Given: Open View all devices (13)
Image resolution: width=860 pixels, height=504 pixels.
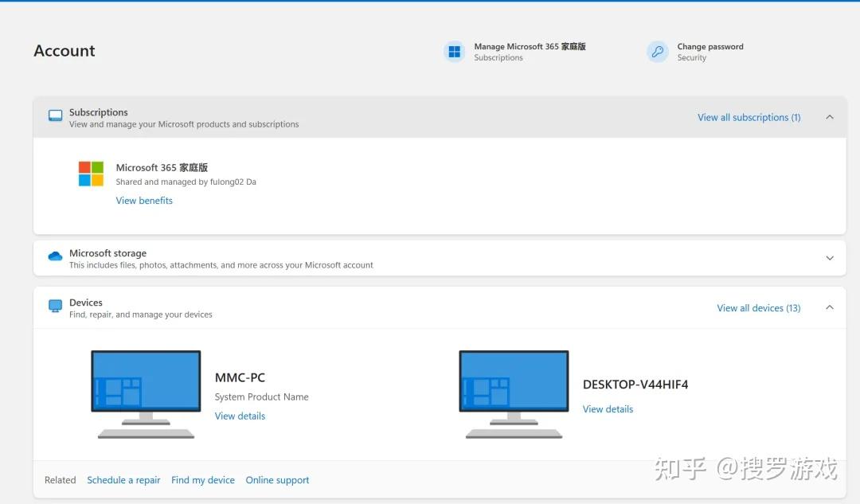Looking at the screenshot, I should tap(759, 308).
